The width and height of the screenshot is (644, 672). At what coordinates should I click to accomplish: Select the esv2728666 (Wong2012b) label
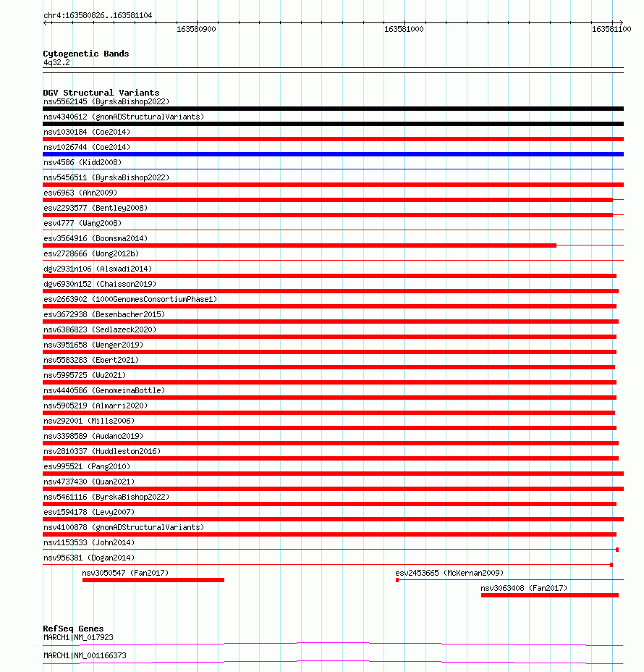(x=91, y=253)
